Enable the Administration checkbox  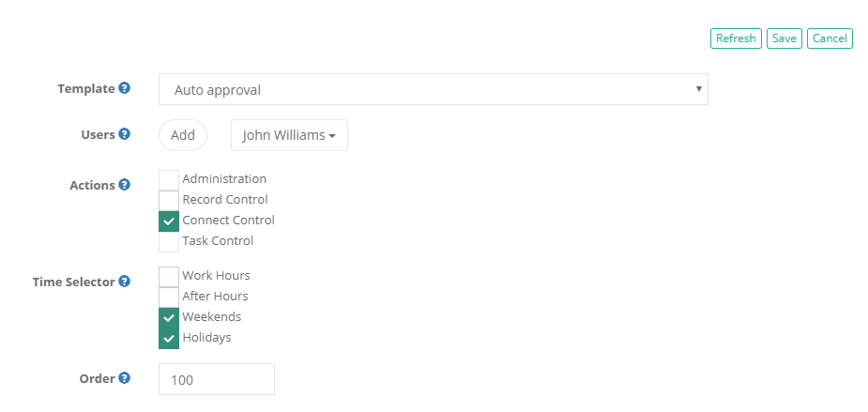click(x=169, y=179)
